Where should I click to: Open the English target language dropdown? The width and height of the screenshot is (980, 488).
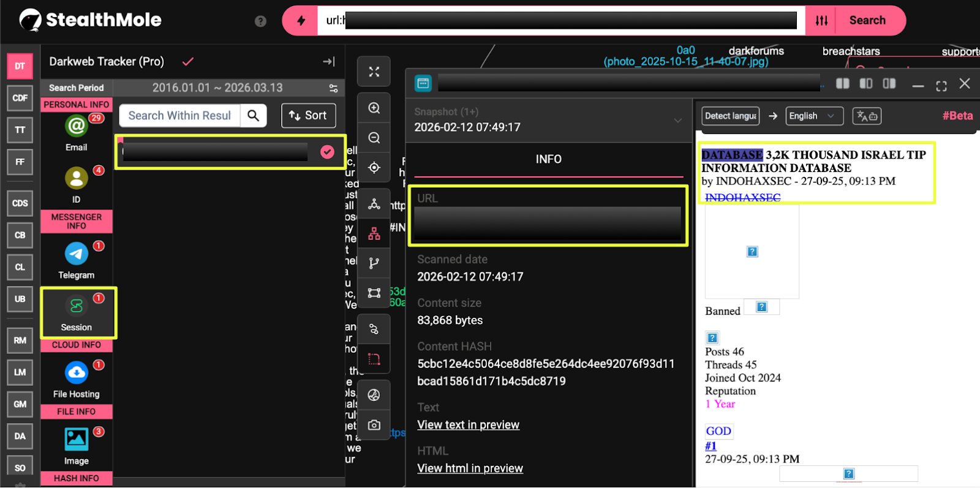pos(811,116)
